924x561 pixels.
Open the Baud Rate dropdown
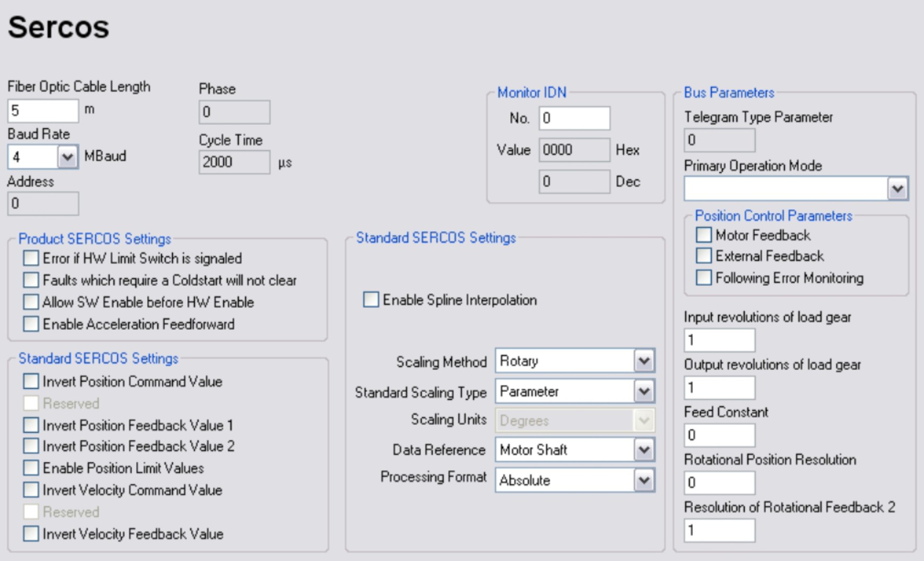pos(67,157)
